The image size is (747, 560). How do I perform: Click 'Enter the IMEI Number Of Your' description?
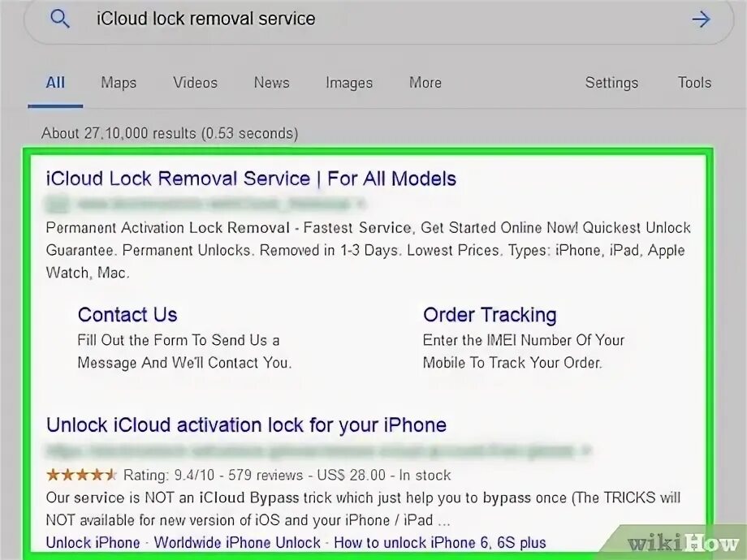(524, 340)
